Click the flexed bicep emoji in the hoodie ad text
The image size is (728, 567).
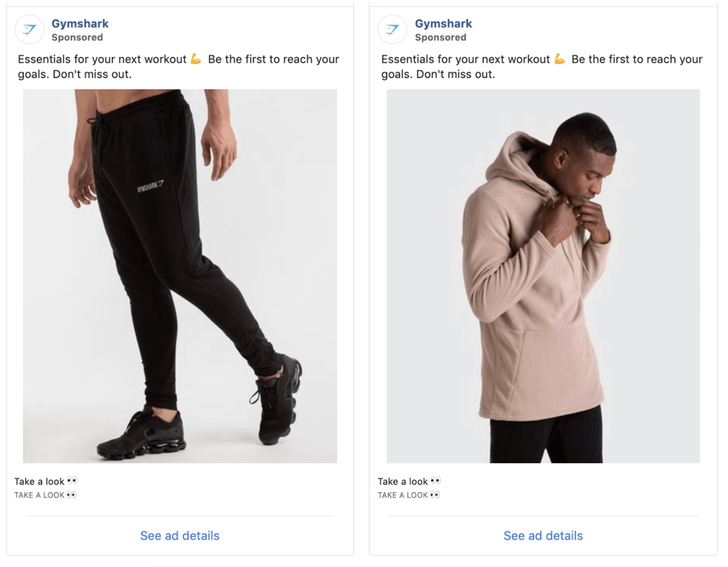[x=559, y=59]
